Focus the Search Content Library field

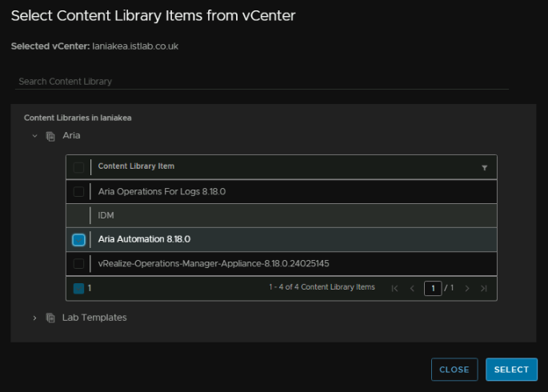[x=262, y=82]
